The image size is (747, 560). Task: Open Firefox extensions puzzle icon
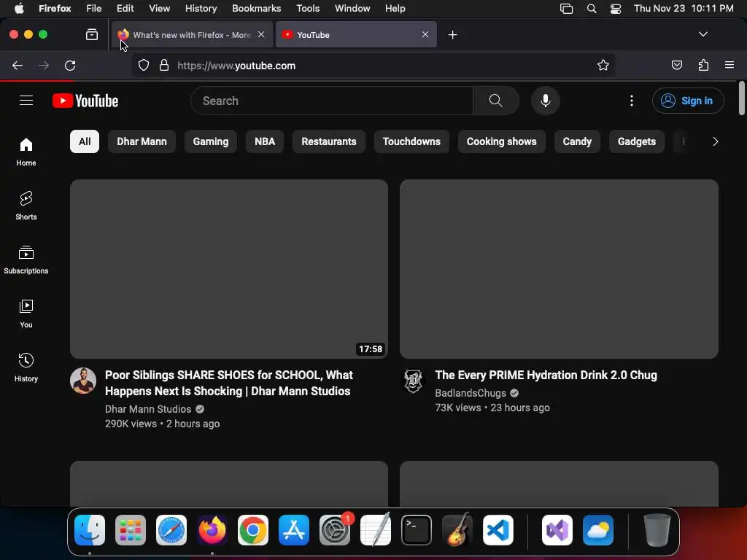[703, 65]
